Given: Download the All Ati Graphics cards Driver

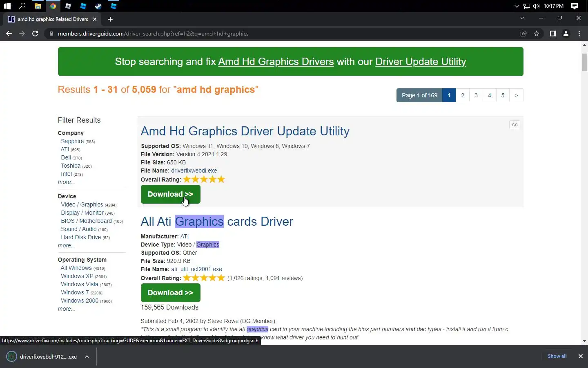Looking at the screenshot, I should (170, 293).
